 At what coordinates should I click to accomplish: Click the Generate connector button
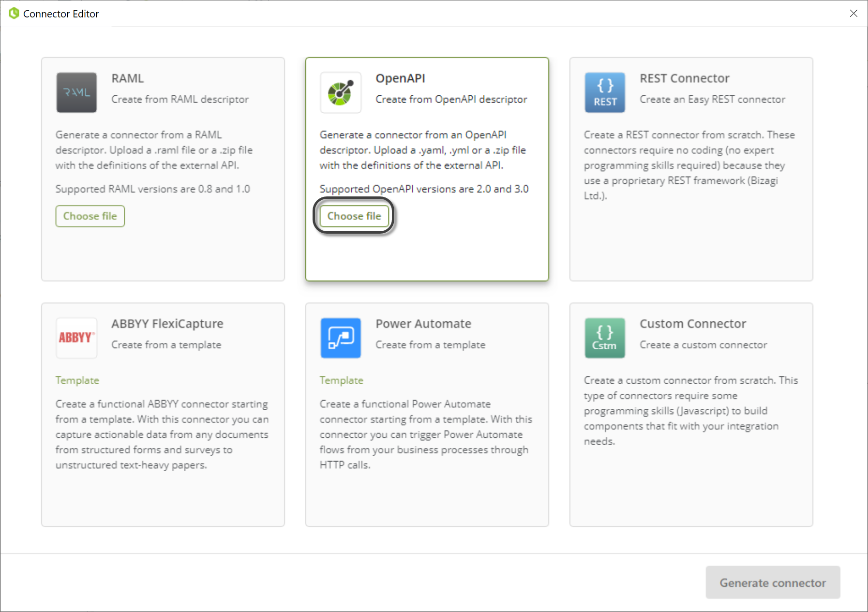(773, 582)
